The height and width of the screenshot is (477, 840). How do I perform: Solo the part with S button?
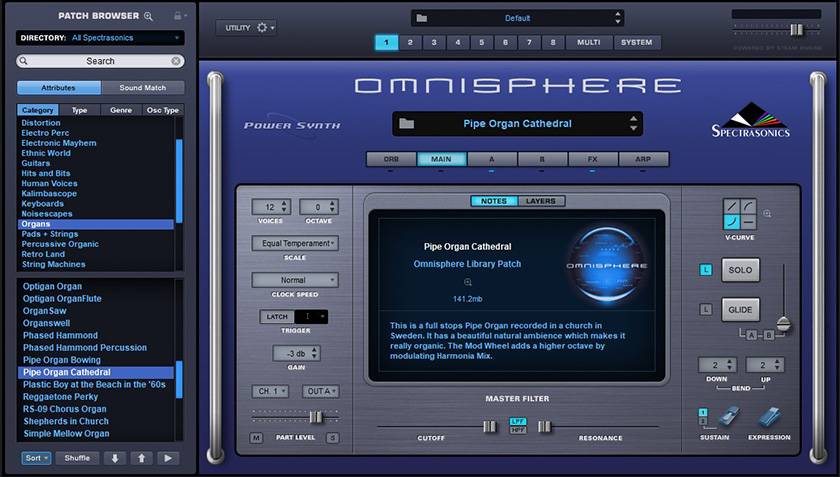click(333, 438)
